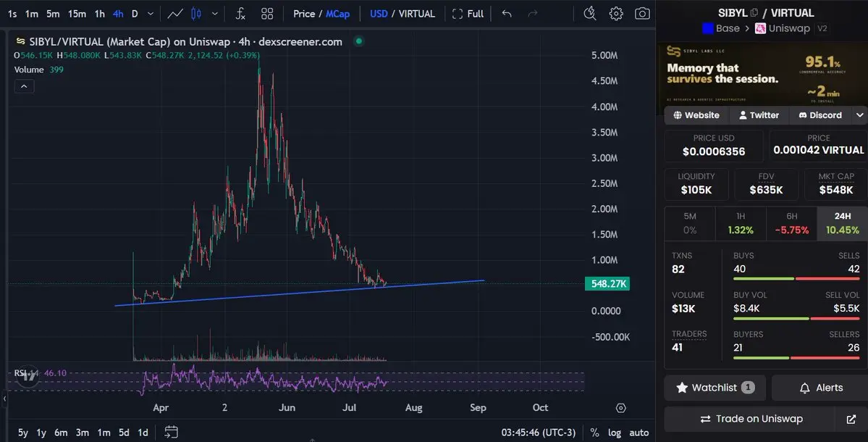
Task: Collapse the left side panel arrow
Action: coord(4,399)
